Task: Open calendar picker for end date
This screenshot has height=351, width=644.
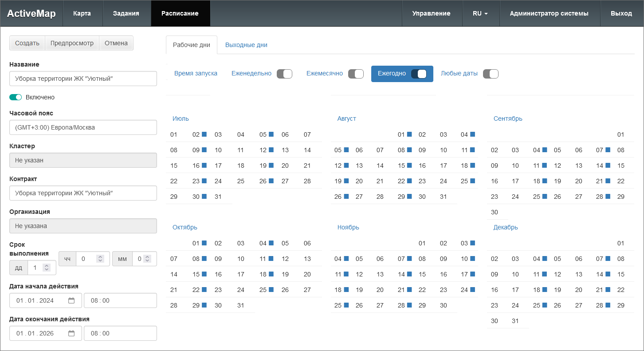Action: coord(71,333)
